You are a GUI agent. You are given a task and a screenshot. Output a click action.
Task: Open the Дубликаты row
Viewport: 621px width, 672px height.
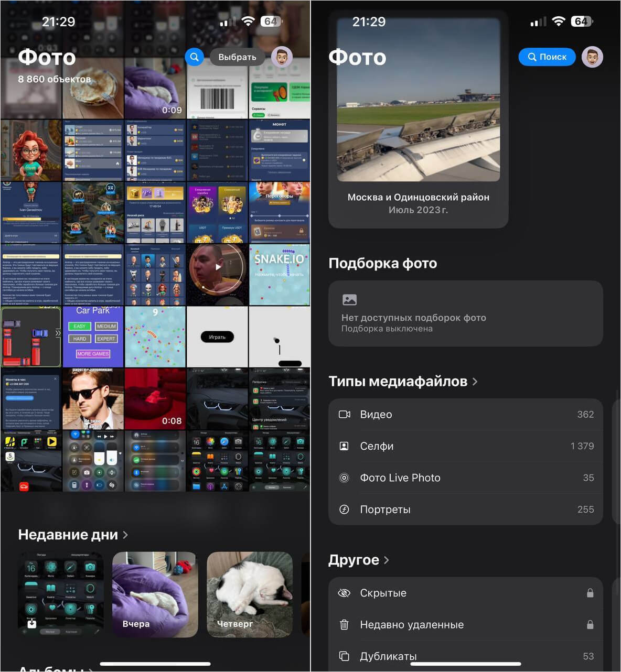tap(466, 656)
